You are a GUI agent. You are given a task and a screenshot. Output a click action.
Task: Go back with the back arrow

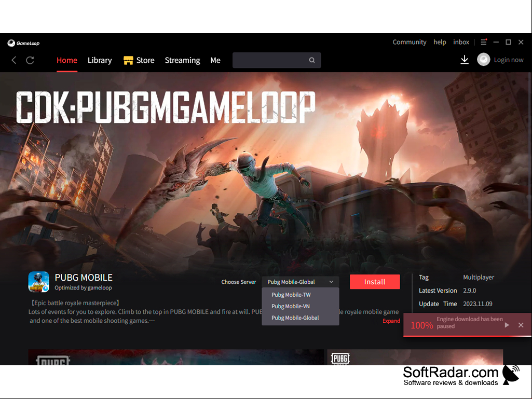point(14,60)
